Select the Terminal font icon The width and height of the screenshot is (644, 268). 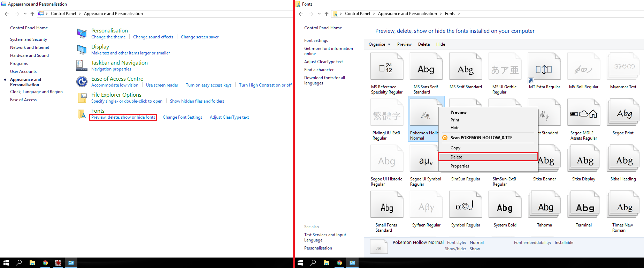click(x=584, y=204)
